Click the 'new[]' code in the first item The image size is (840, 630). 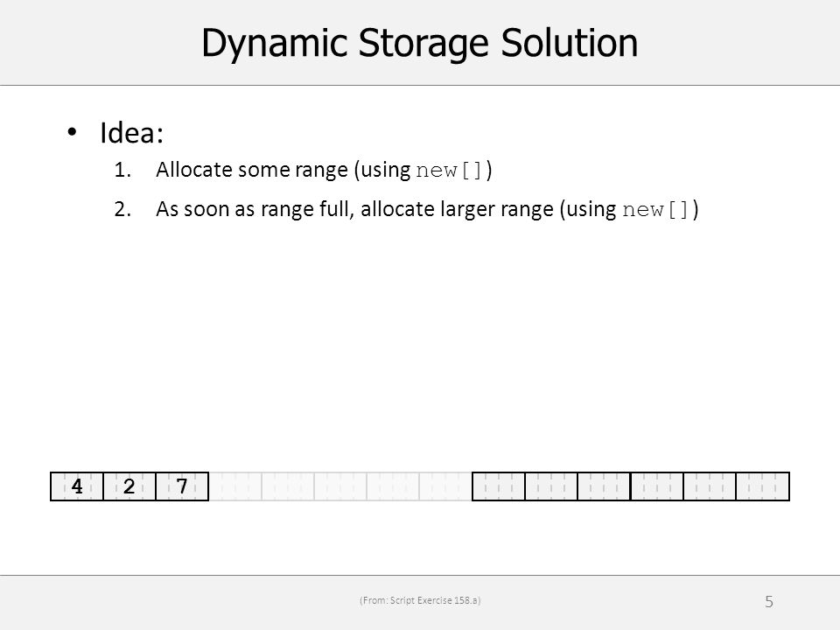point(450,171)
